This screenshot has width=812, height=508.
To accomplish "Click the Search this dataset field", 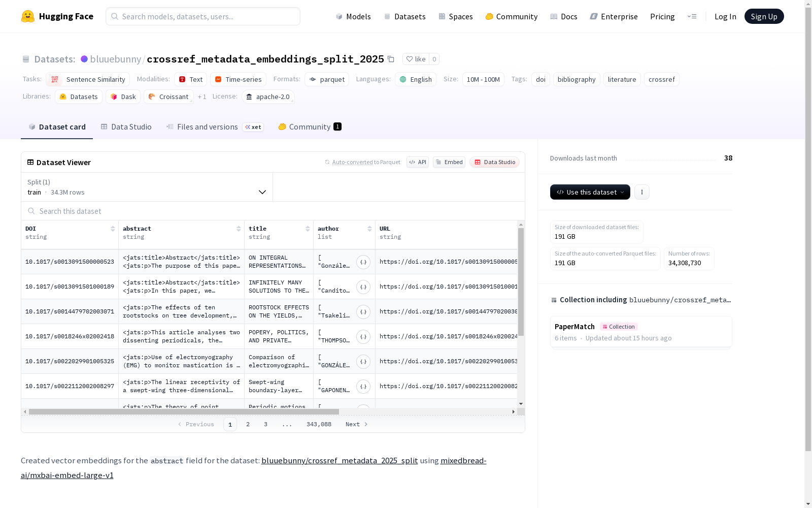I will (x=273, y=211).
